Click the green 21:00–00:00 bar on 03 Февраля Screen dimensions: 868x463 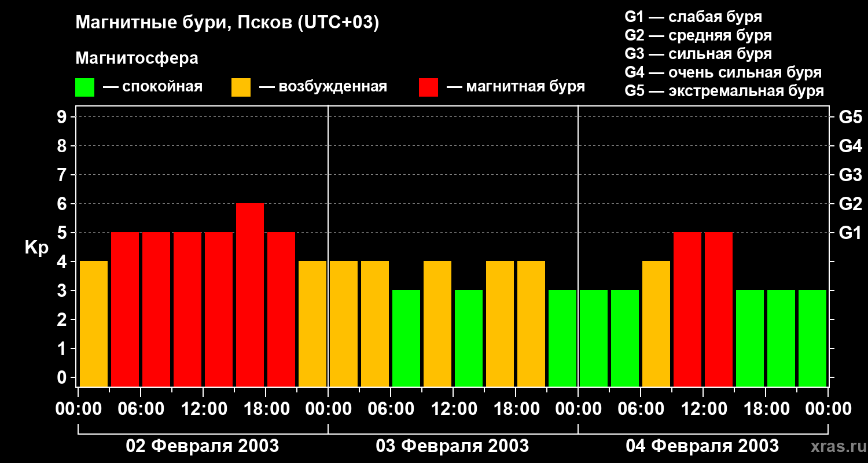[x=562, y=339]
